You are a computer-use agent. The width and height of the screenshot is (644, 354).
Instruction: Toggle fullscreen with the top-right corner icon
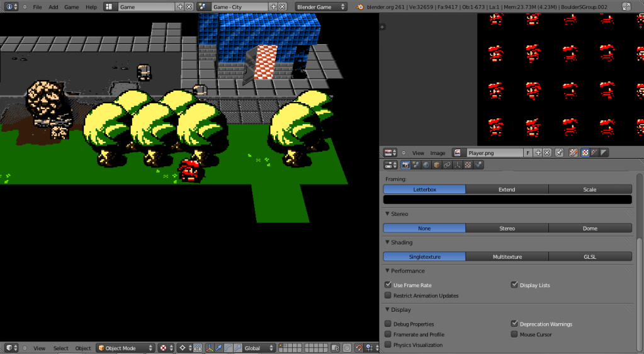point(626,6)
